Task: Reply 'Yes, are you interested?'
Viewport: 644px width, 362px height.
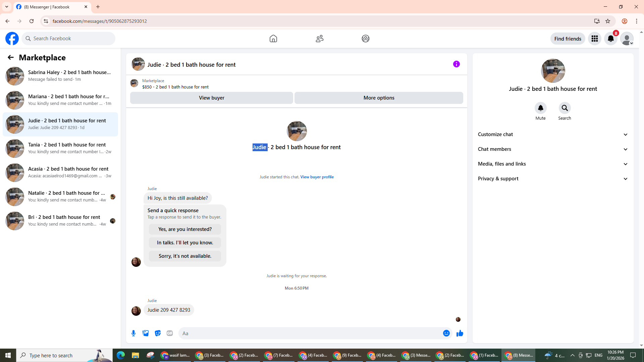Action: point(185,229)
